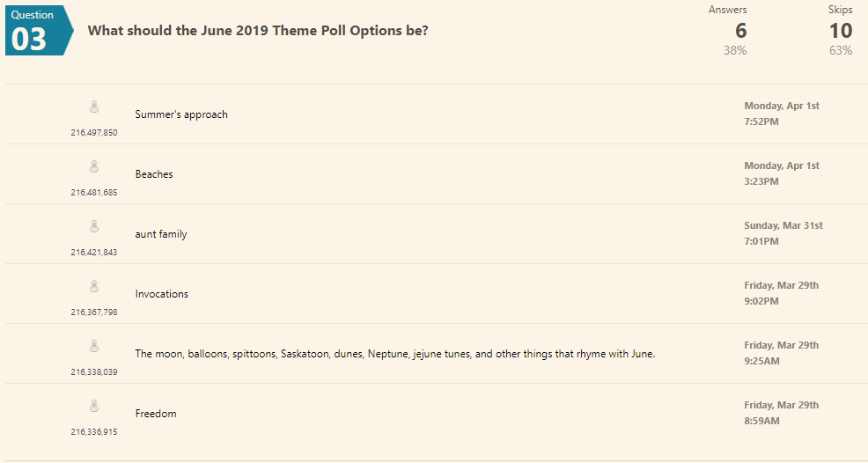This screenshot has width=868, height=463.
Task: Click respondent avatar icon for 216,497,850
Action: pyautogui.click(x=94, y=107)
